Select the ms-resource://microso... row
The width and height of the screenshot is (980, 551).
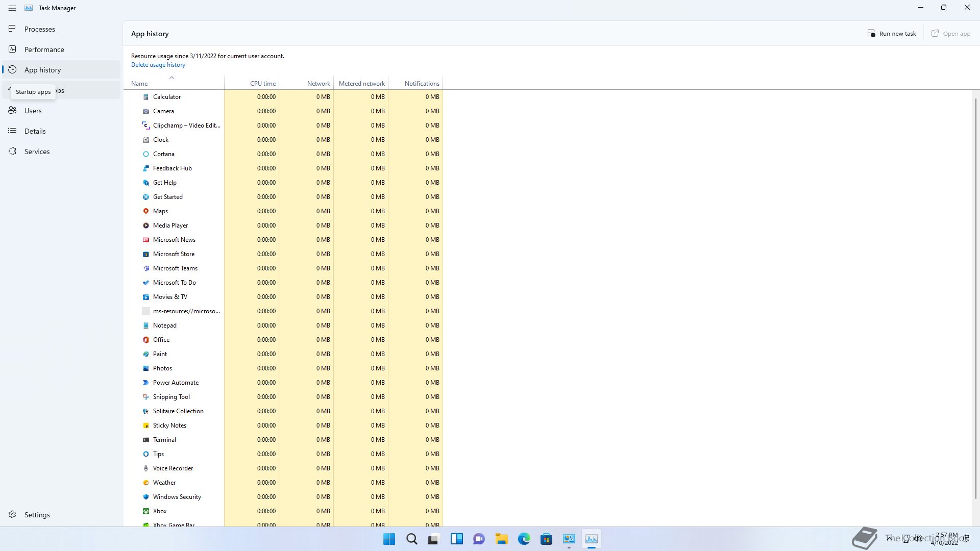(283, 311)
